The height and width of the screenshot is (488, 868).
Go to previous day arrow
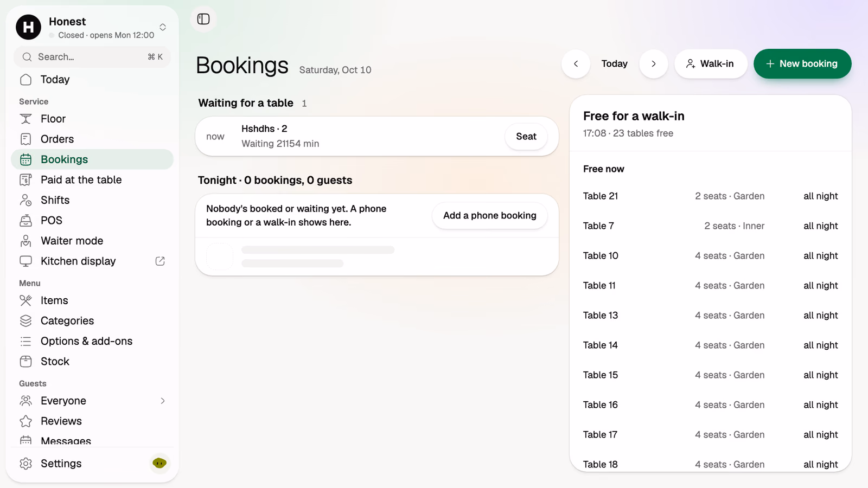pos(576,64)
